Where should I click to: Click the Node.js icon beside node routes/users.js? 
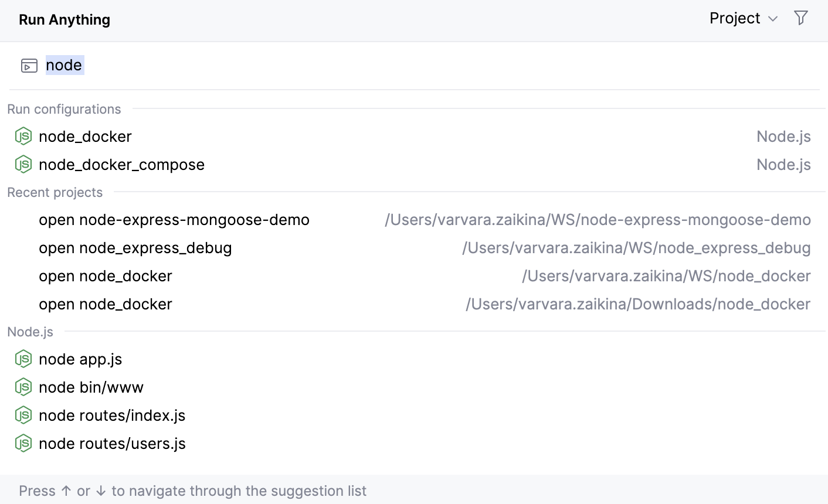(23, 443)
